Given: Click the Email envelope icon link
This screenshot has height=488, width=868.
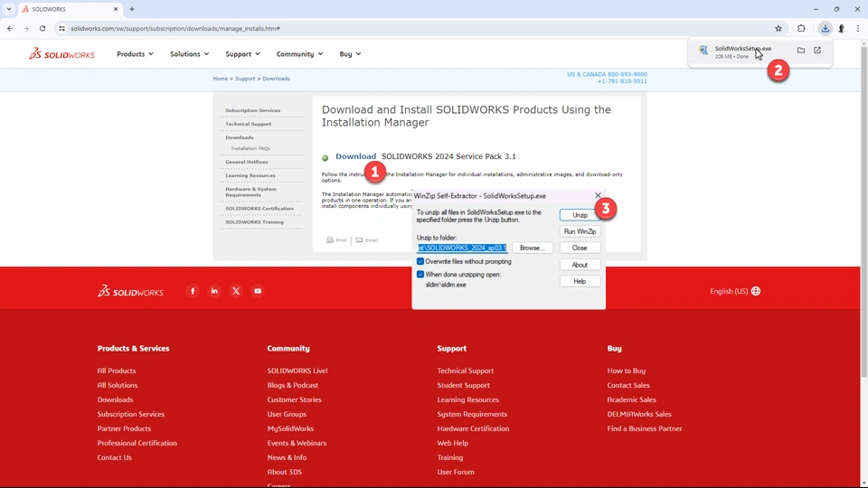Looking at the screenshot, I should [366, 240].
